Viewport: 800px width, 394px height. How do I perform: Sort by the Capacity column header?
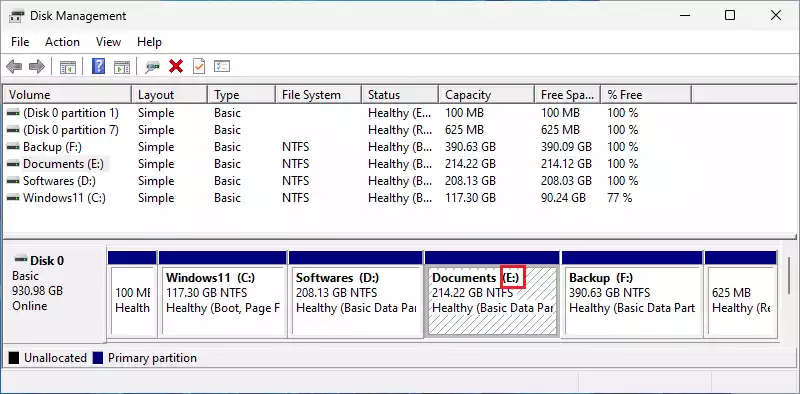pos(486,95)
